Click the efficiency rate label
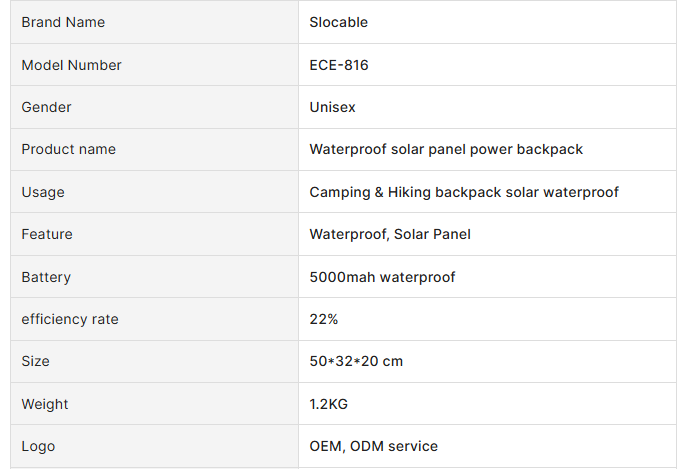The image size is (681, 469). [x=70, y=319]
